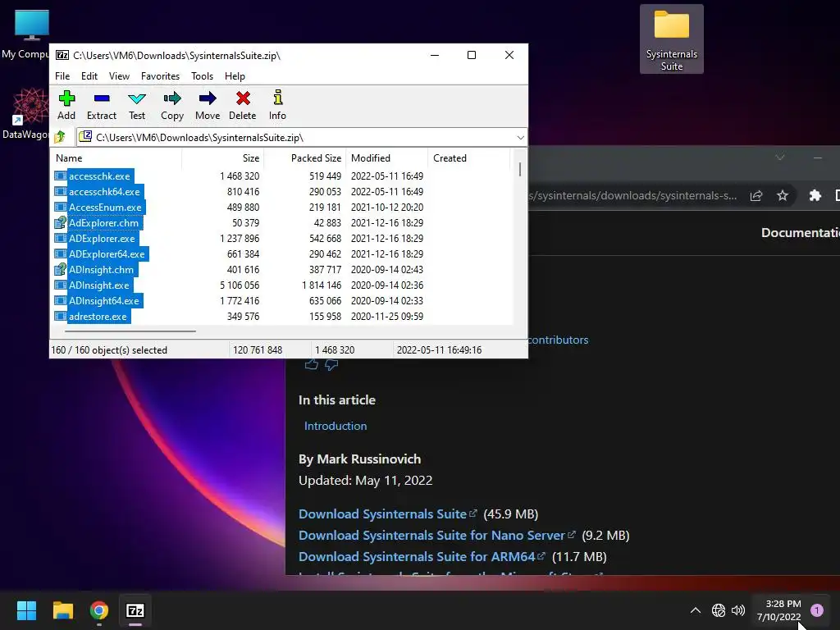Select the AccessEnum.exe row

281,207
